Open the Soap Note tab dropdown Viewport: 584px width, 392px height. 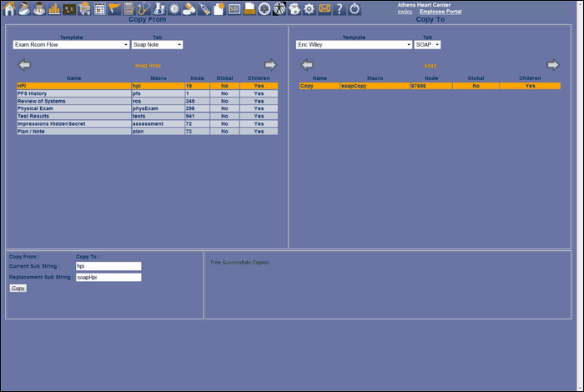point(157,45)
